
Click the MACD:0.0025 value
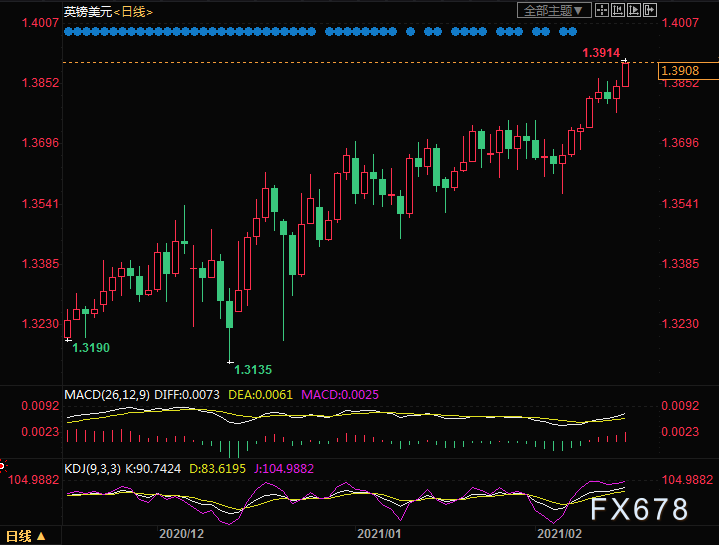pyautogui.click(x=340, y=395)
